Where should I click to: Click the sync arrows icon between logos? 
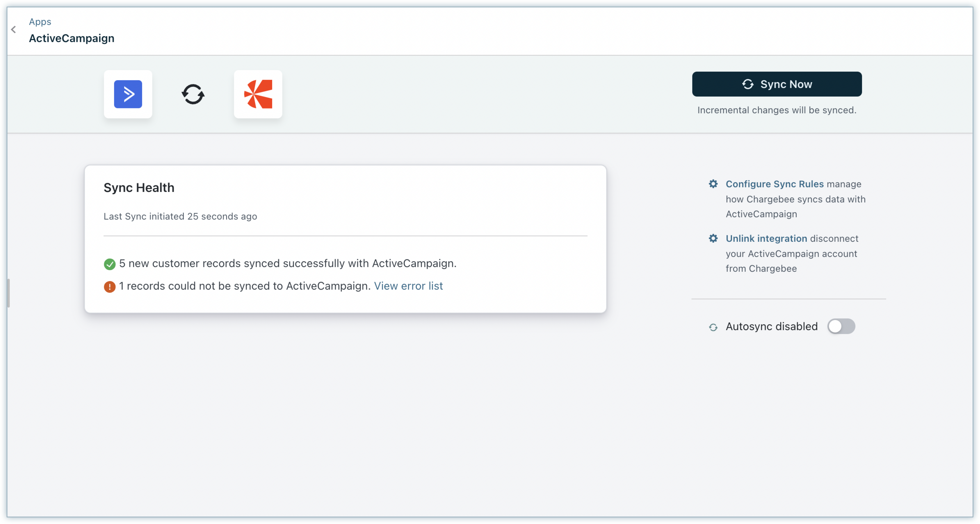tap(193, 94)
